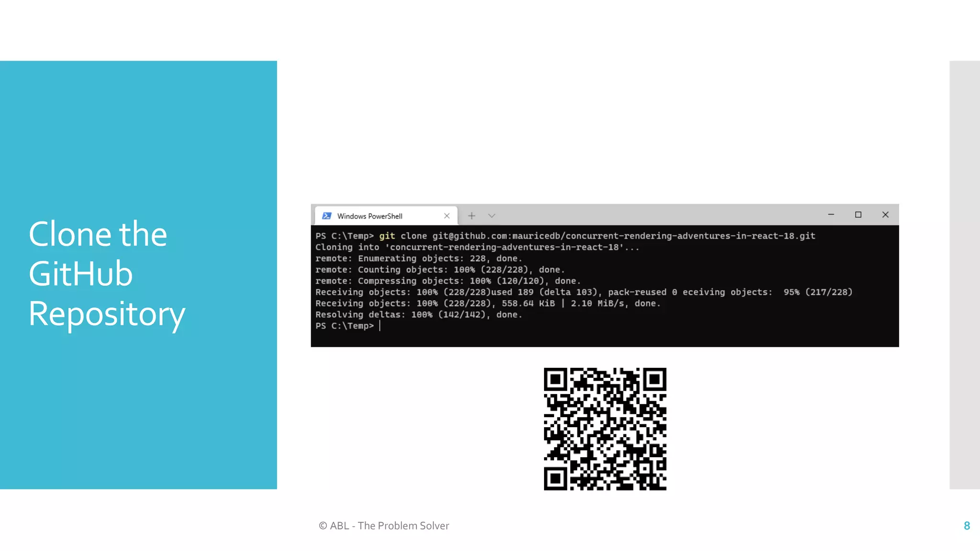Click the Enumerating objects output line
Screen dimensions: 980x551
coord(418,258)
